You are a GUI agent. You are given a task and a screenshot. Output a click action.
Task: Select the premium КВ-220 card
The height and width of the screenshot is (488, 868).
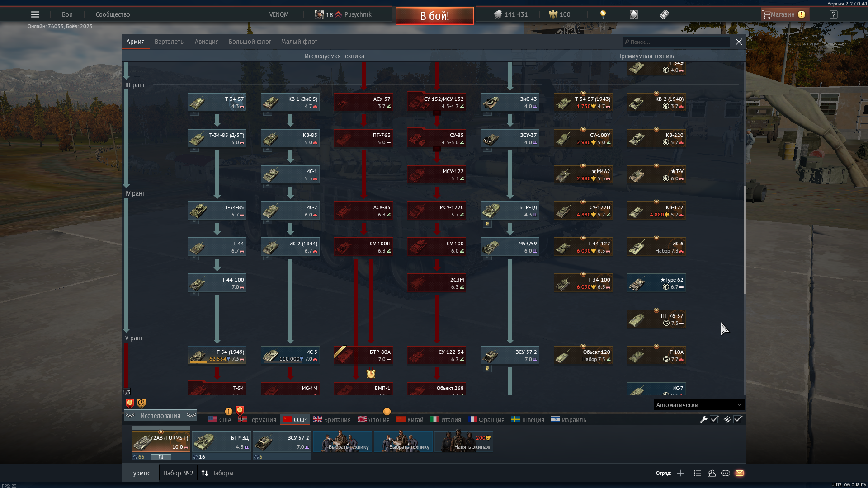click(x=656, y=138)
